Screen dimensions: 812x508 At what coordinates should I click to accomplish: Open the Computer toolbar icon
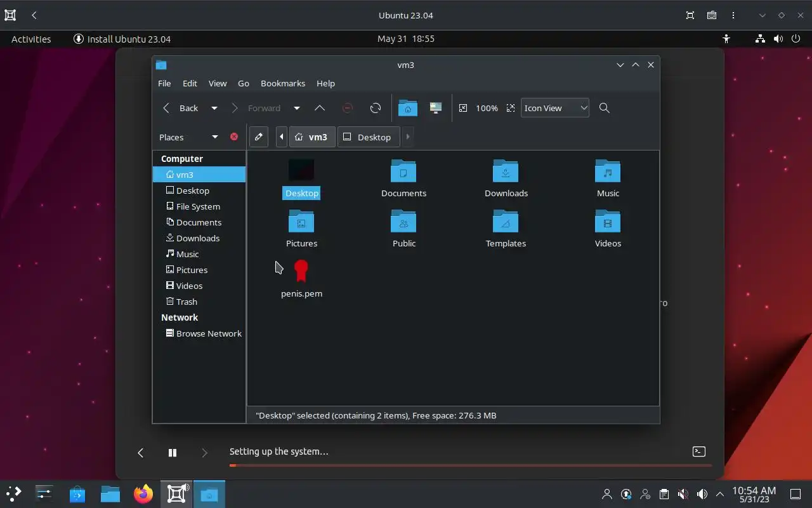435,108
